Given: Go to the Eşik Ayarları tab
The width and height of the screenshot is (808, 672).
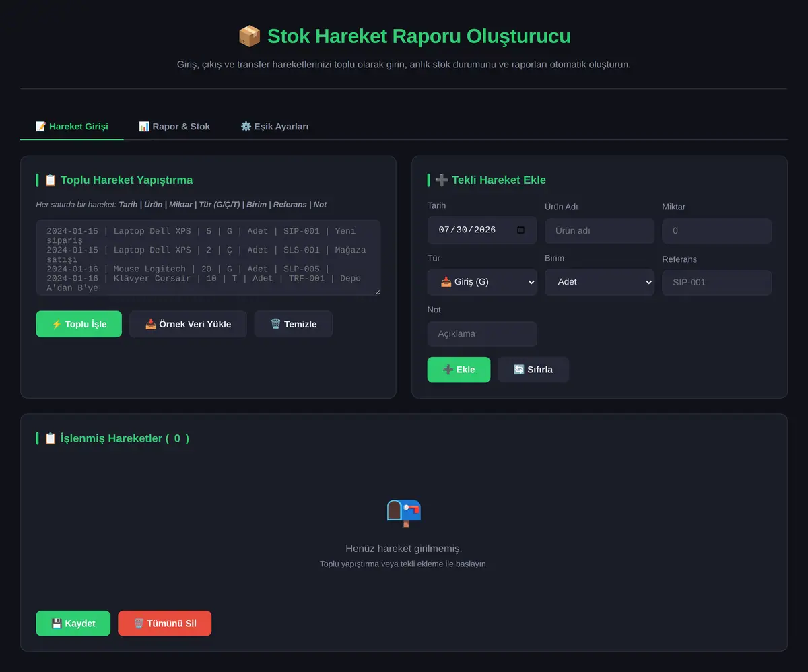Looking at the screenshot, I should 275,127.
